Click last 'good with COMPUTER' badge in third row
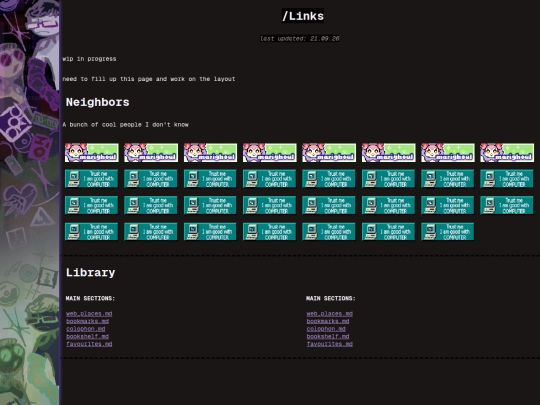This screenshot has height=405, width=540. [507, 205]
